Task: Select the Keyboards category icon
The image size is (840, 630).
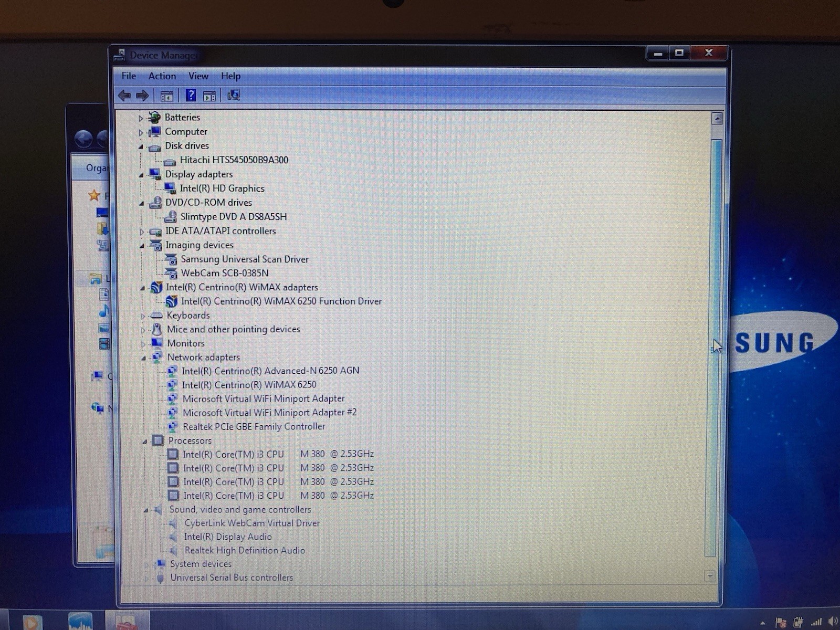Action: point(156,316)
